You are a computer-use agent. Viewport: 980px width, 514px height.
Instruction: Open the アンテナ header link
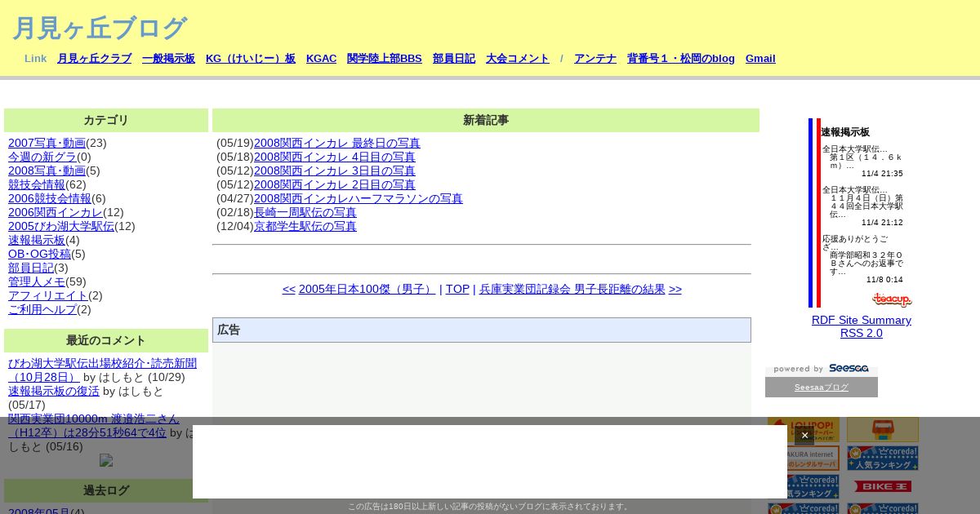(595, 59)
